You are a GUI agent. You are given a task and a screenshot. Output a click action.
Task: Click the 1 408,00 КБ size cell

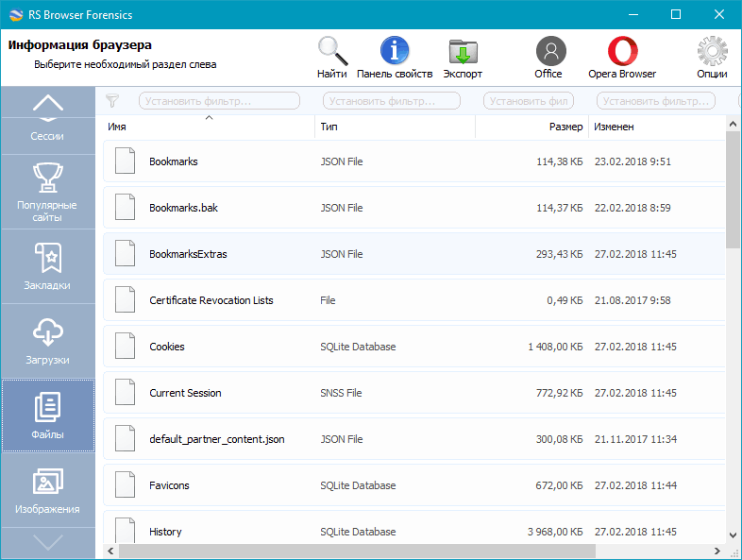pyautogui.click(x=555, y=347)
